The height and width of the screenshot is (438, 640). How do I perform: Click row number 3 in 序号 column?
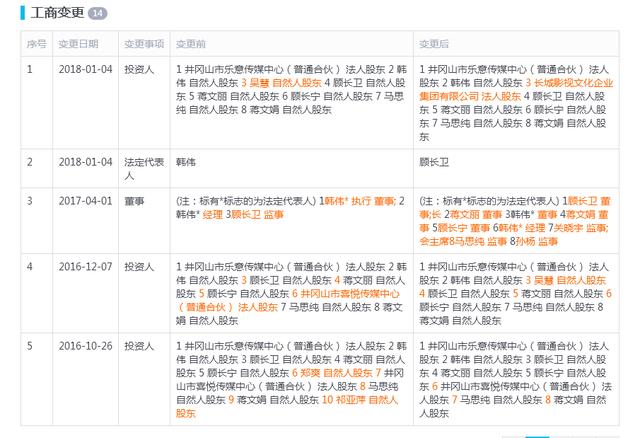point(29,201)
